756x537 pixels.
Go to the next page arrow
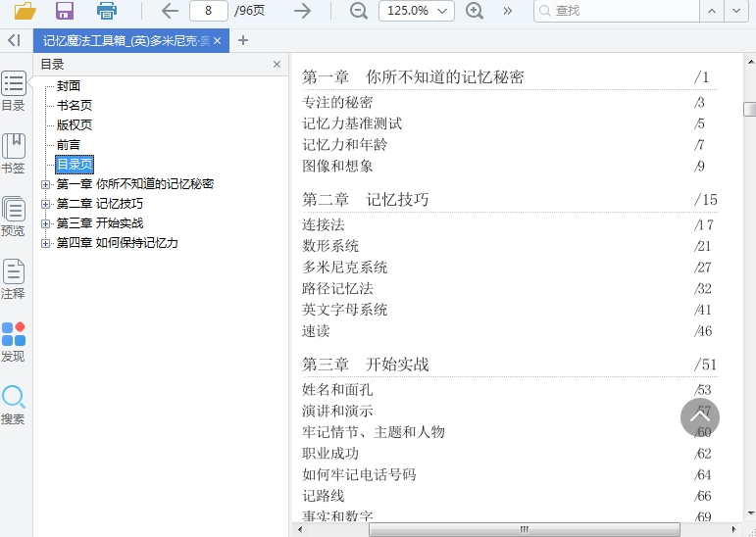tap(302, 10)
